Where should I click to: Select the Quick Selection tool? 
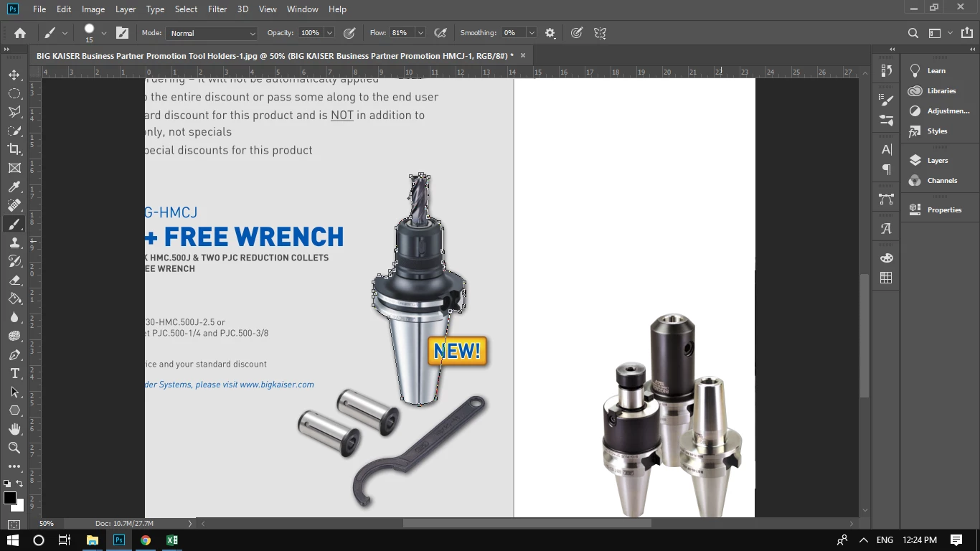click(14, 131)
